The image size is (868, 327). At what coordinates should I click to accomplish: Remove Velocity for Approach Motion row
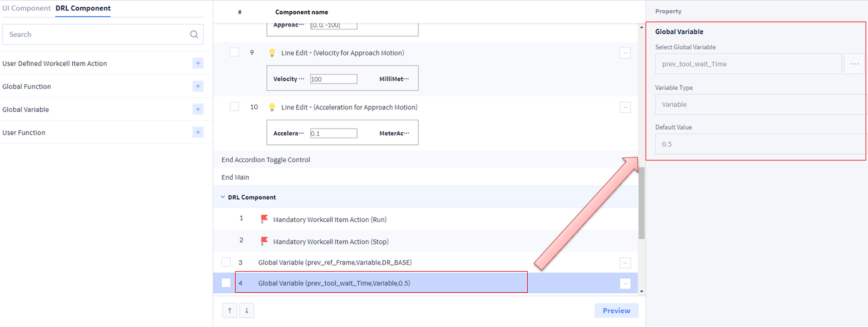coord(625,53)
